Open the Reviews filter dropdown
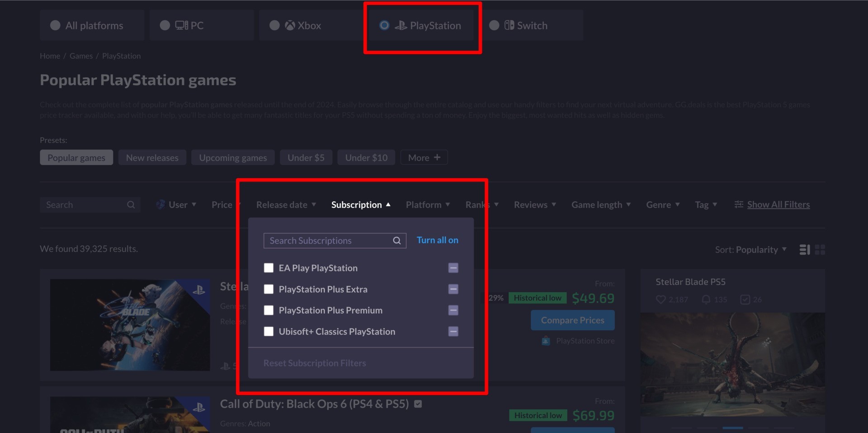 pos(535,205)
